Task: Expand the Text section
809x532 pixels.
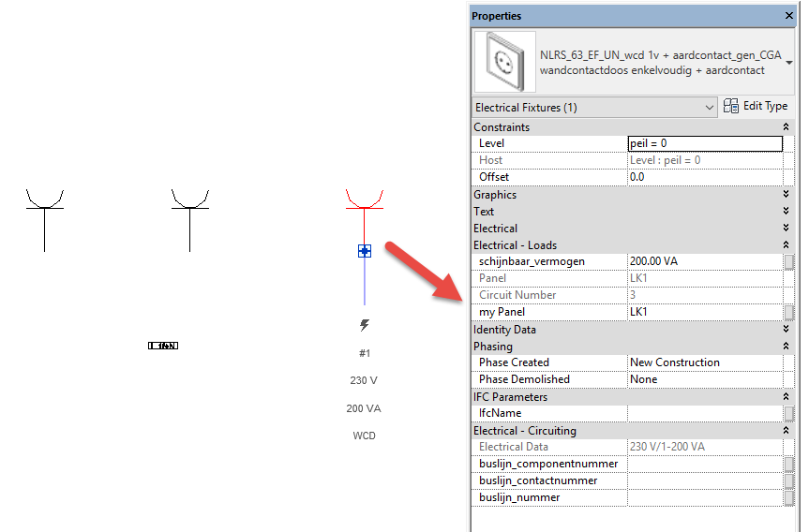Action: tap(786, 212)
